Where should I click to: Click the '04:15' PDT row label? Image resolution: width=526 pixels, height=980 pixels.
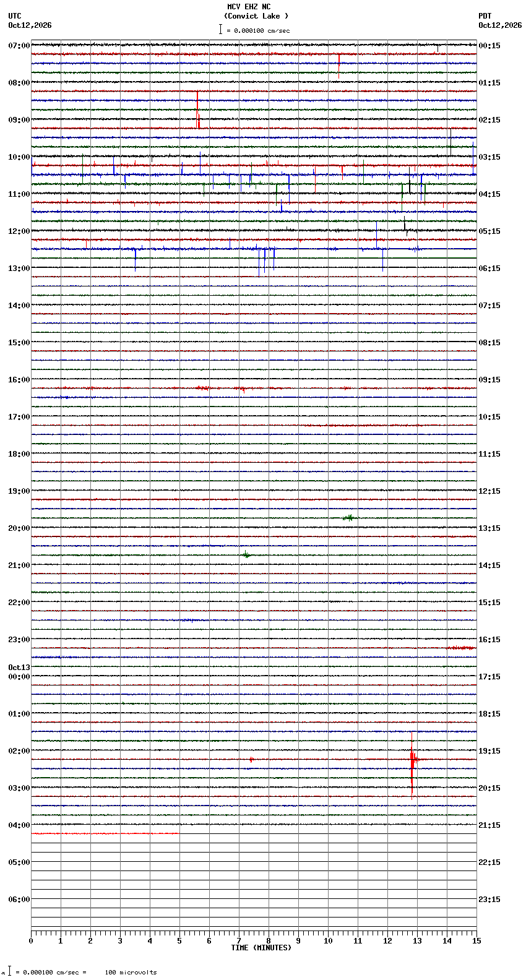pos(489,194)
